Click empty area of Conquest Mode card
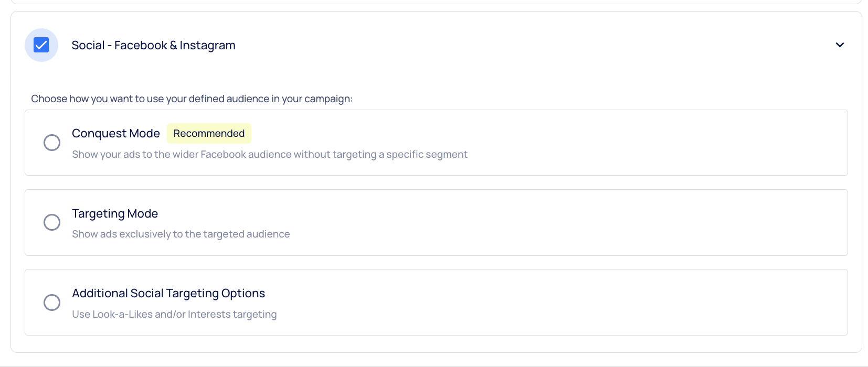 (x=630, y=143)
